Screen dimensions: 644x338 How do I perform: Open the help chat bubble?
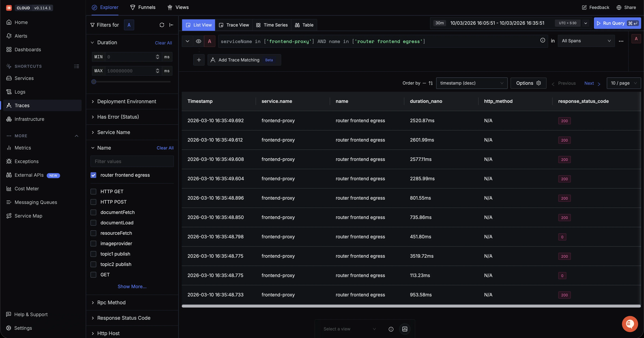point(630,324)
